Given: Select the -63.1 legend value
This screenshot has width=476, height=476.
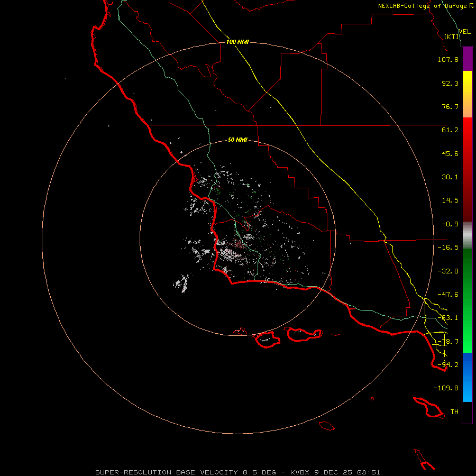Looking at the screenshot, I should [448, 318].
